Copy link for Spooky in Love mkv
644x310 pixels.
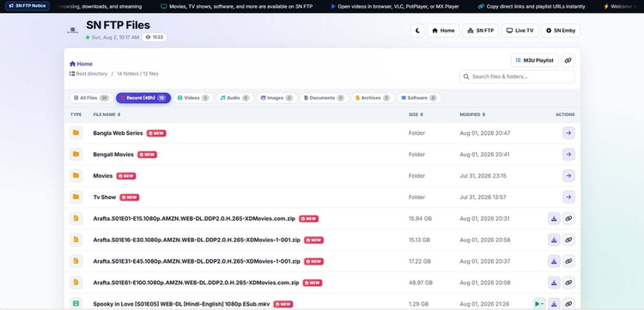[x=568, y=304]
